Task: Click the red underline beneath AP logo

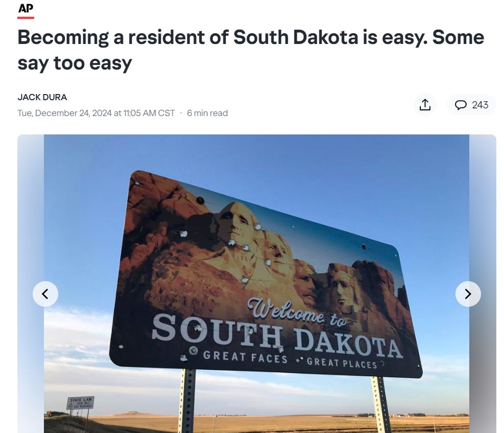Action: 26,18
